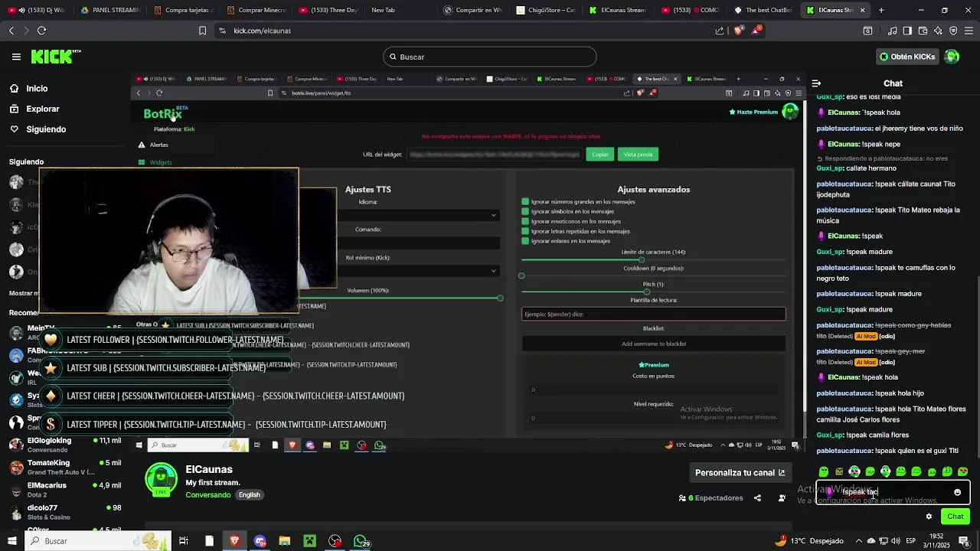Viewport: 980px width, 551px height.
Task: Open Explorar in the Kick sidebar
Action: click(42, 109)
